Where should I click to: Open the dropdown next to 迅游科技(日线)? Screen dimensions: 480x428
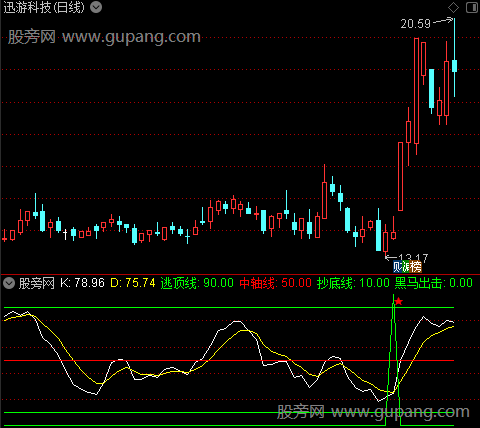[x=96, y=7]
